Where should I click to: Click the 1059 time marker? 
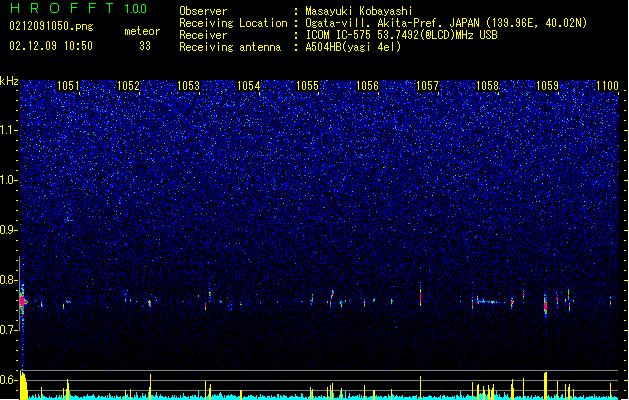[547, 86]
